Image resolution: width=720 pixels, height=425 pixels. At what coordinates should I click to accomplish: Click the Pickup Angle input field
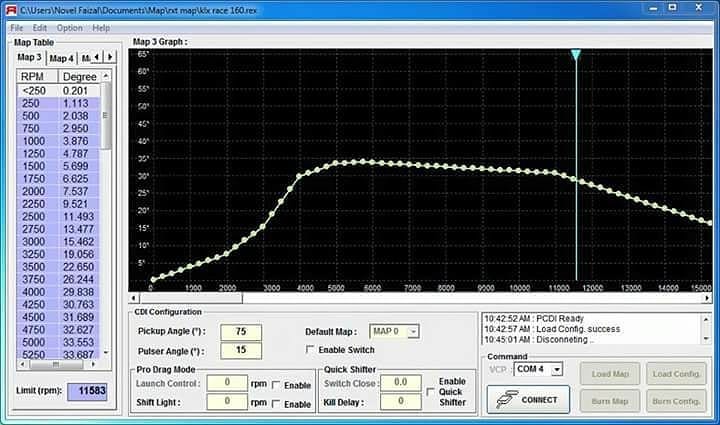[241, 332]
